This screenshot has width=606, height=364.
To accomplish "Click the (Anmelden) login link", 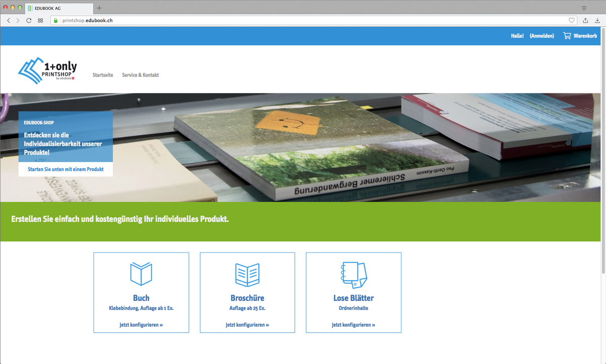I will (541, 36).
